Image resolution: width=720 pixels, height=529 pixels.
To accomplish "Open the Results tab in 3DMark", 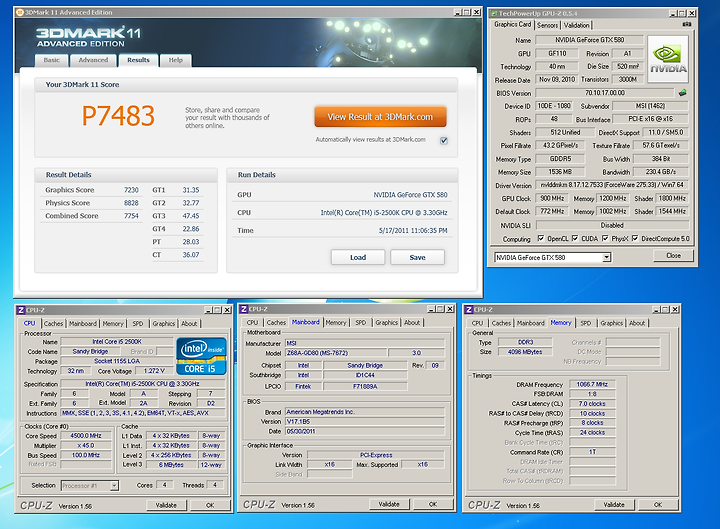I will point(138,60).
